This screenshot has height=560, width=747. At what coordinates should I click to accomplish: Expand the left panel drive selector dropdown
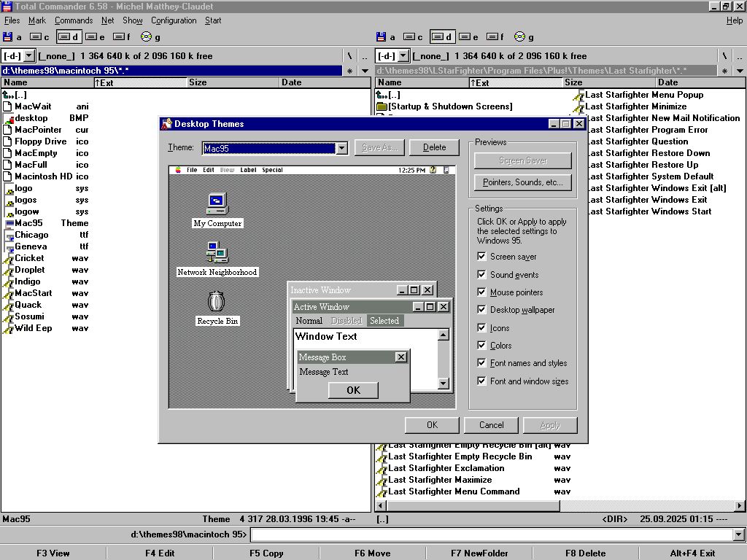pos(29,56)
